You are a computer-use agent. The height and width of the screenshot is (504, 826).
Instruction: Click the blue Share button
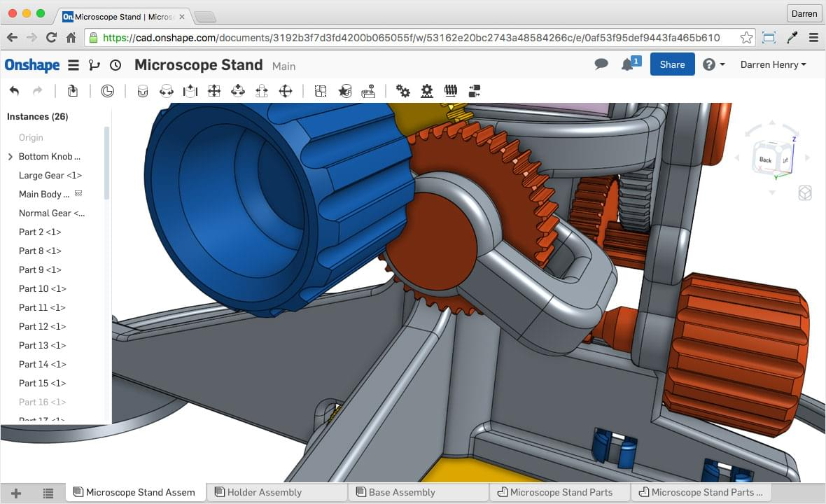(x=672, y=64)
